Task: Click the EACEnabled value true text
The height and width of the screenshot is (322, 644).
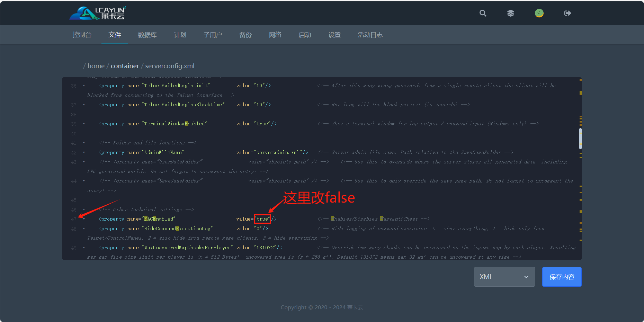Action: tap(262, 219)
